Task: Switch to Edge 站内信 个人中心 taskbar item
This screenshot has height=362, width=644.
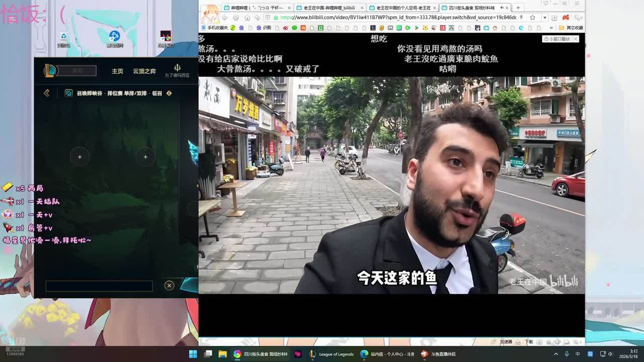Action: [387, 354]
